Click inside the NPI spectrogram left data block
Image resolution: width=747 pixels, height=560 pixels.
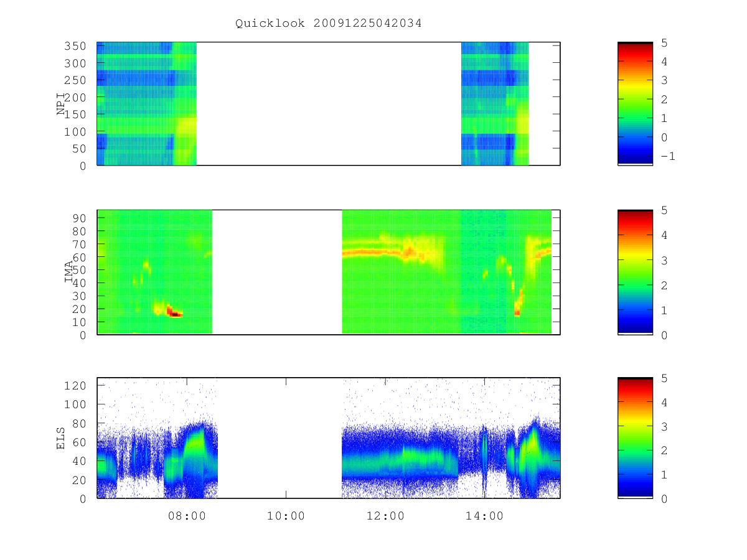point(146,103)
